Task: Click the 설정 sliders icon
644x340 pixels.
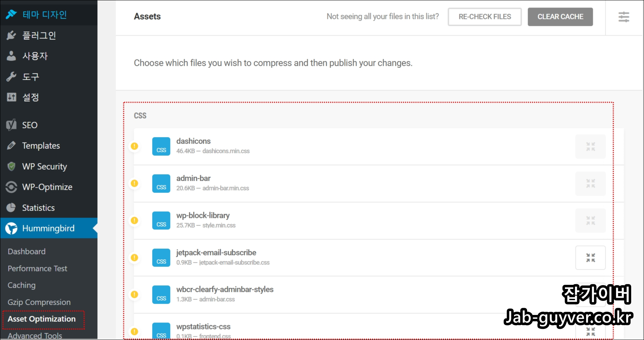Action: point(11,97)
